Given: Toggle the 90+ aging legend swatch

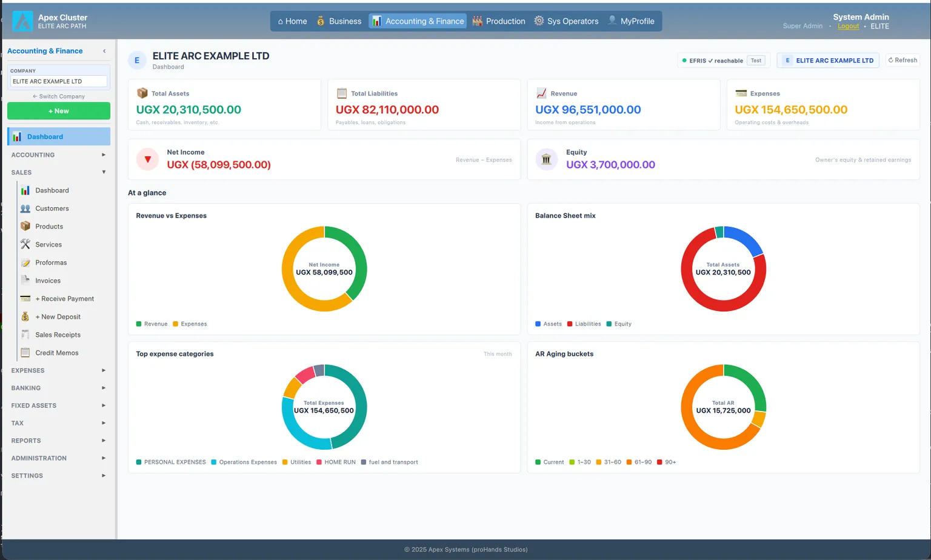Looking at the screenshot, I should [x=659, y=462].
